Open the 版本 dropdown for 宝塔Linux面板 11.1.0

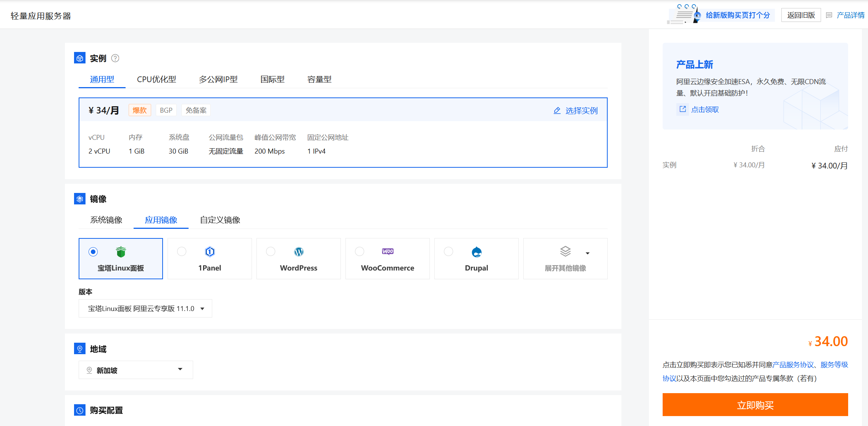tap(145, 308)
